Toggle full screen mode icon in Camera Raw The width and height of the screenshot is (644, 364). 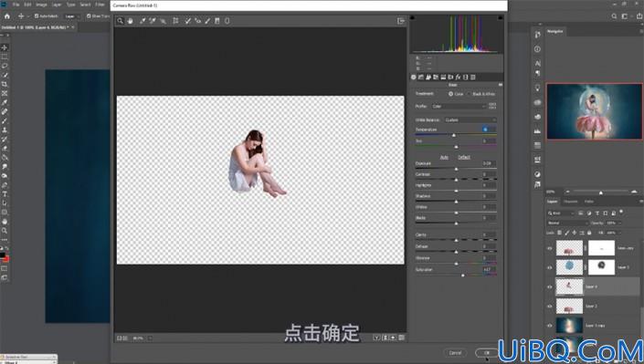tap(401, 21)
